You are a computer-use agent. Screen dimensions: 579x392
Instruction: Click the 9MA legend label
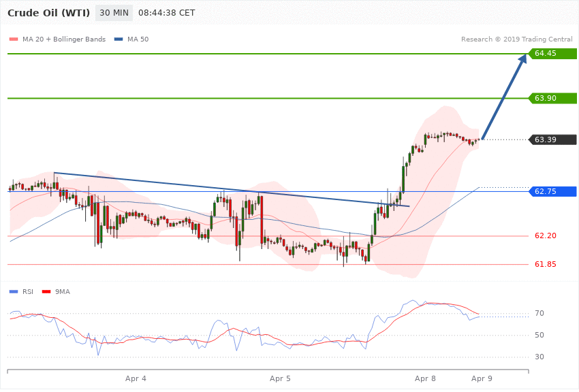pos(63,292)
